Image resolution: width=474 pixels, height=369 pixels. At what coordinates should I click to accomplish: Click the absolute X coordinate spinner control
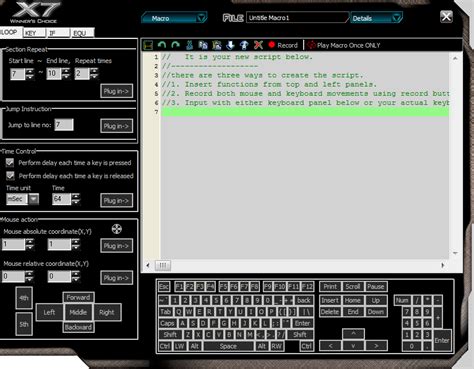tap(30, 244)
